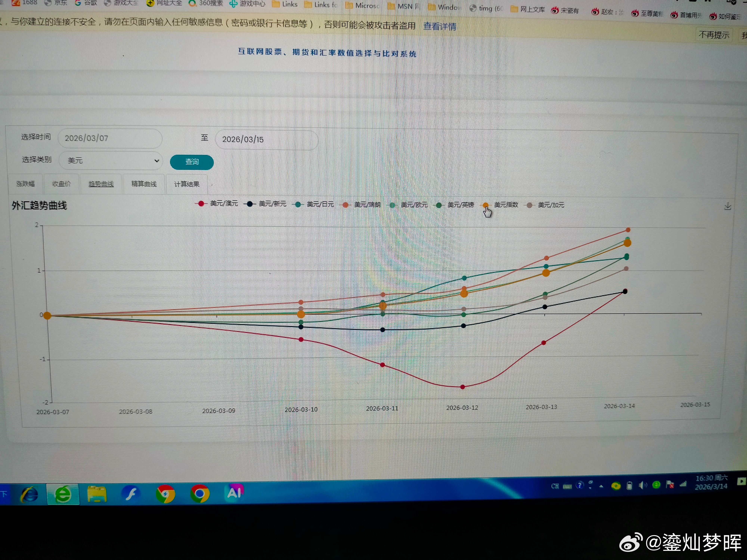The width and height of the screenshot is (747, 560).
Task: Click the 美元/澳元 data point at 2026-03-12
Action: pos(462,387)
